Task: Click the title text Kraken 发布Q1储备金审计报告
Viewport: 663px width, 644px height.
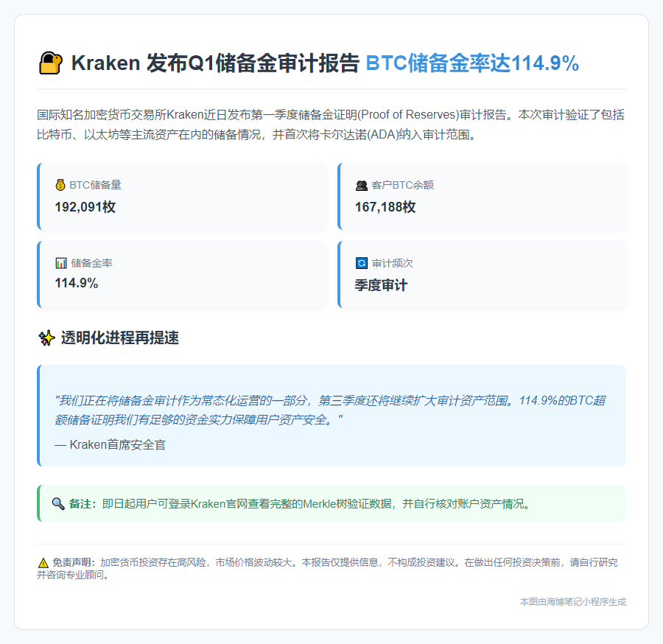Action: pos(215,63)
